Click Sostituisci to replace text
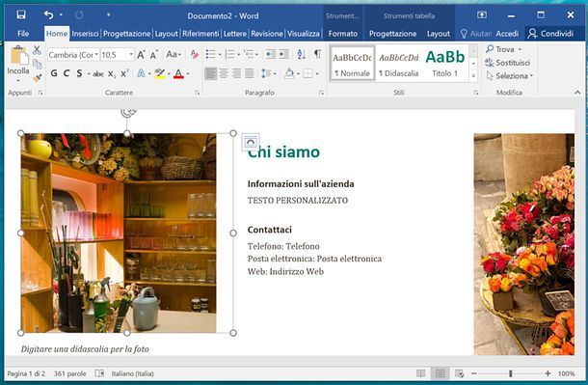This screenshot has height=385, width=588. pyautogui.click(x=507, y=63)
